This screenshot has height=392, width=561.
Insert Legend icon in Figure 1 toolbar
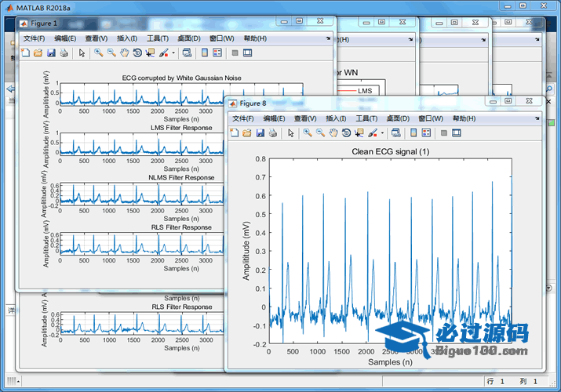click(x=217, y=53)
